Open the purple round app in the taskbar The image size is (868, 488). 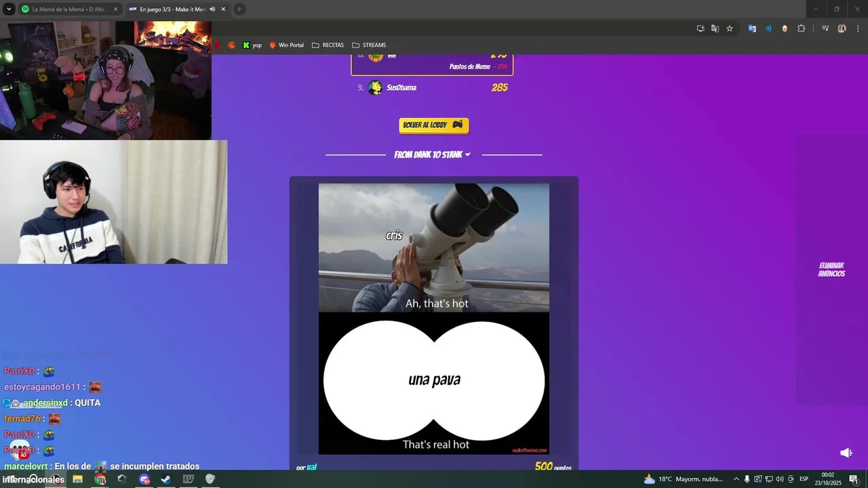pos(144,479)
